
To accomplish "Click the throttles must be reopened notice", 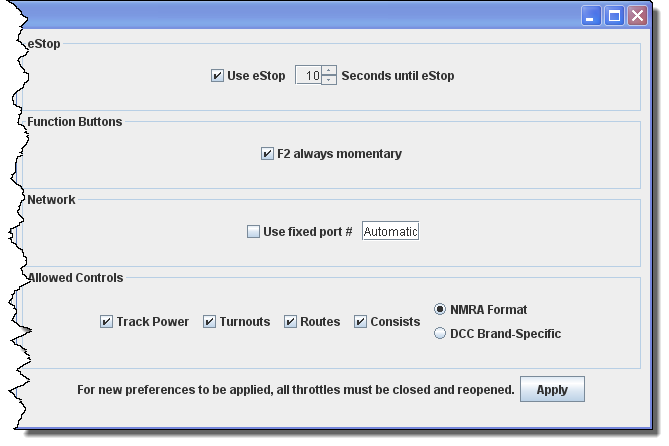I will [296, 390].
